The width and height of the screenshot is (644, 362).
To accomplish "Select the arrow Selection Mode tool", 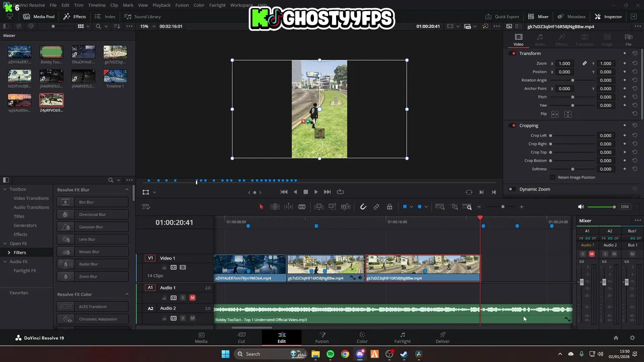I will pyautogui.click(x=261, y=207).
